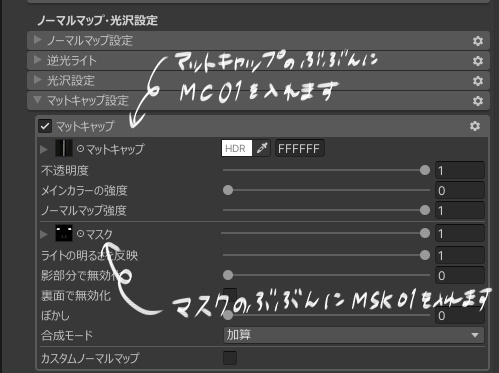
Task: Expand the ノーマルマップ設定 section
Action: (x=38, y=40)
